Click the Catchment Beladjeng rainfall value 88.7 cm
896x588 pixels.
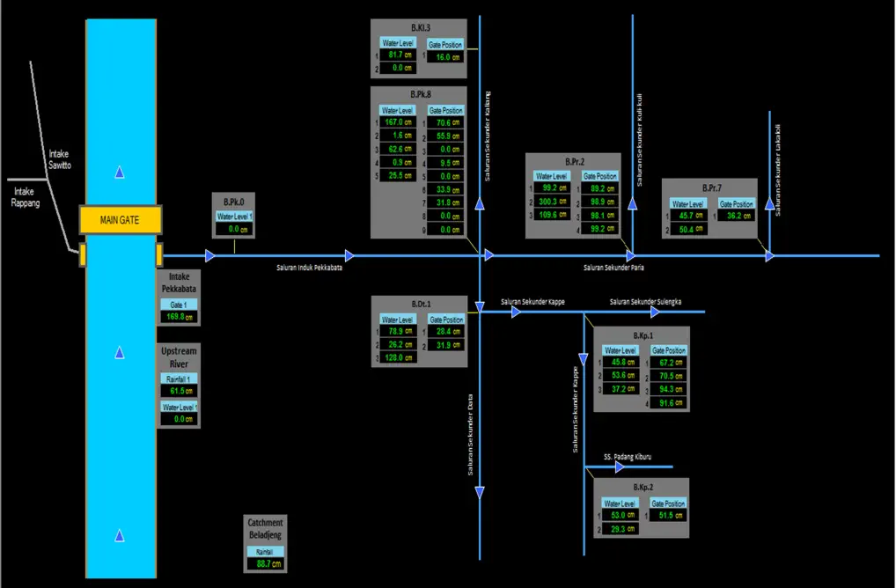(265, 564)
